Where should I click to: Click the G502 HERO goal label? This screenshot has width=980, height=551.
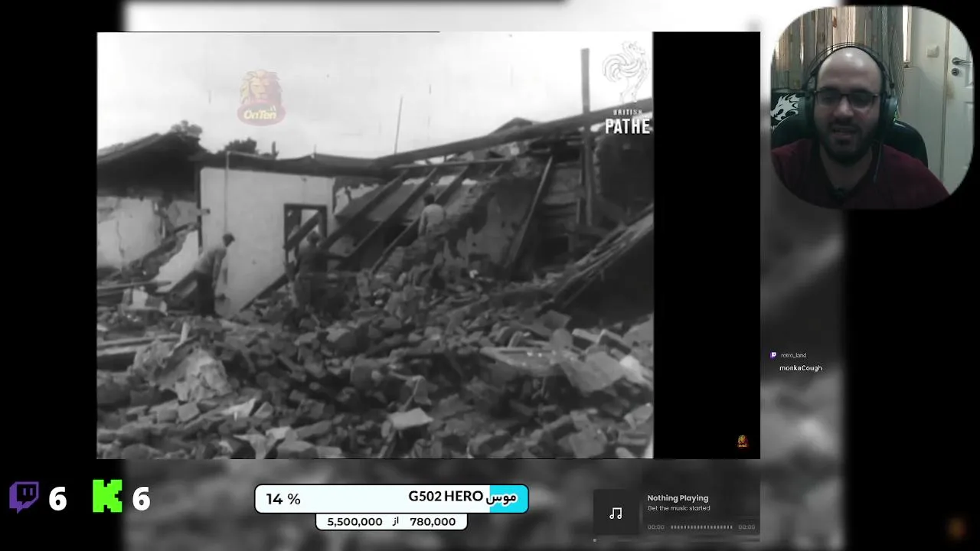pyautogui.click(x=462, y=497)
